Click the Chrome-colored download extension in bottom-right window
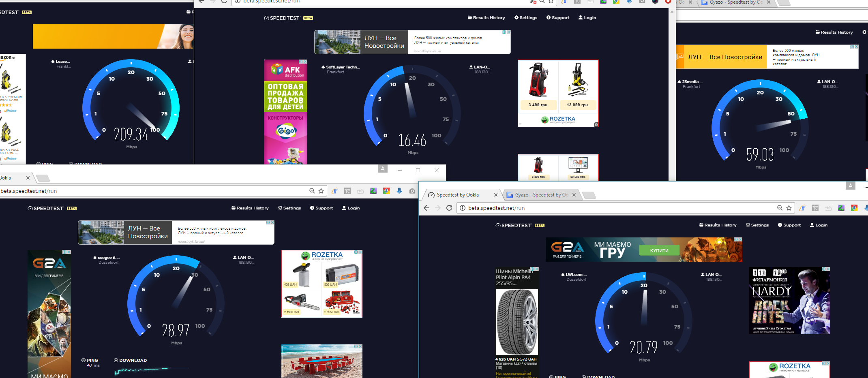This screenshot has width=868, height=378. tap(854, 208)
